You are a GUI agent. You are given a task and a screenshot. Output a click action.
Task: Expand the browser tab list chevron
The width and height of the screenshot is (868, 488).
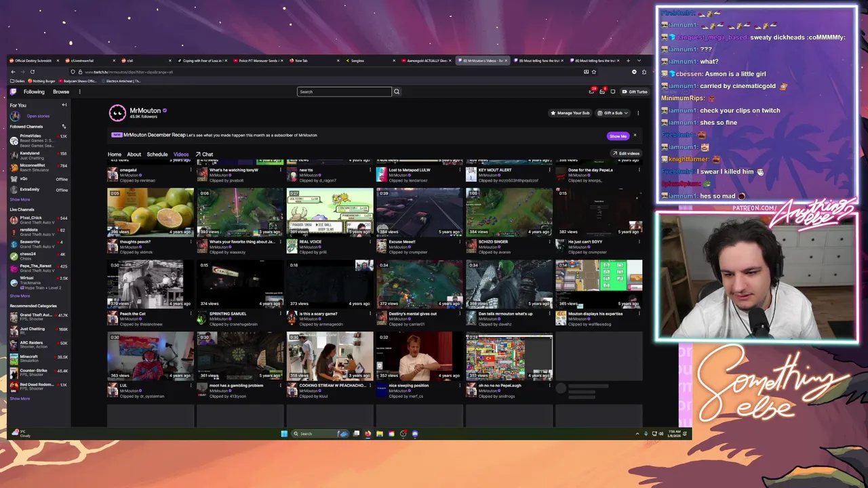click(639, 61)
